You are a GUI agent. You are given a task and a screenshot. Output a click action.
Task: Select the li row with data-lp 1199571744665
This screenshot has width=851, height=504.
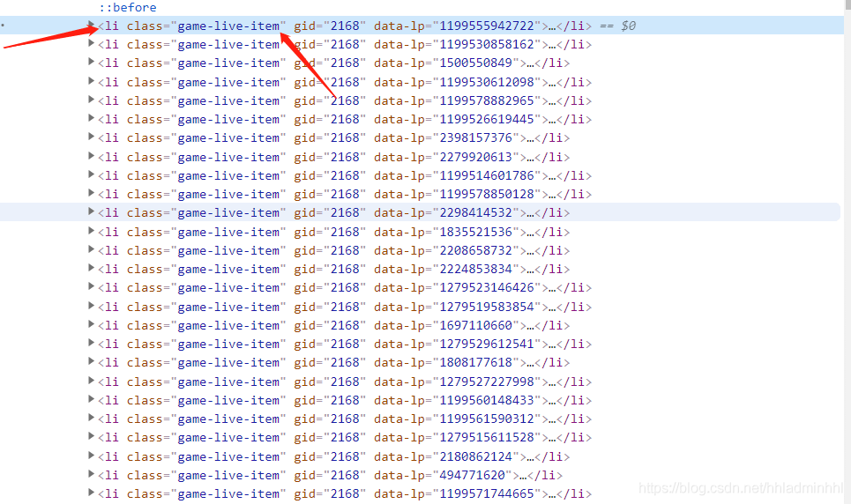tap(345, 493)
